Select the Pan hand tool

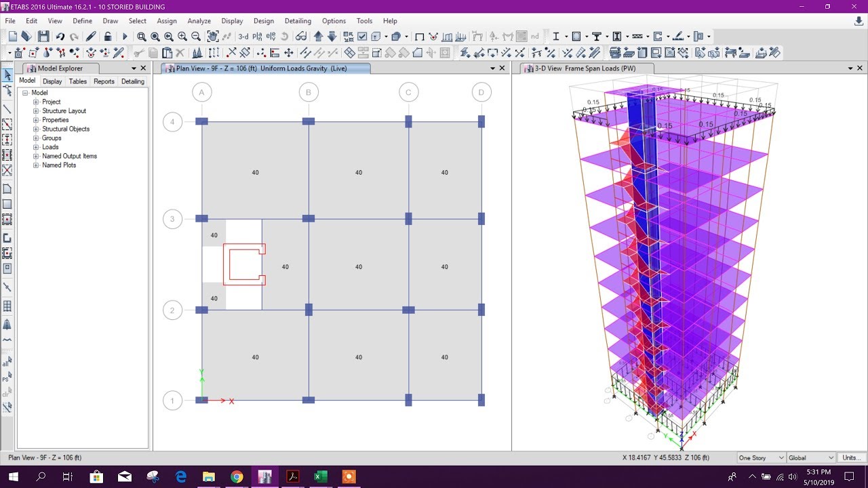[212, 36]
